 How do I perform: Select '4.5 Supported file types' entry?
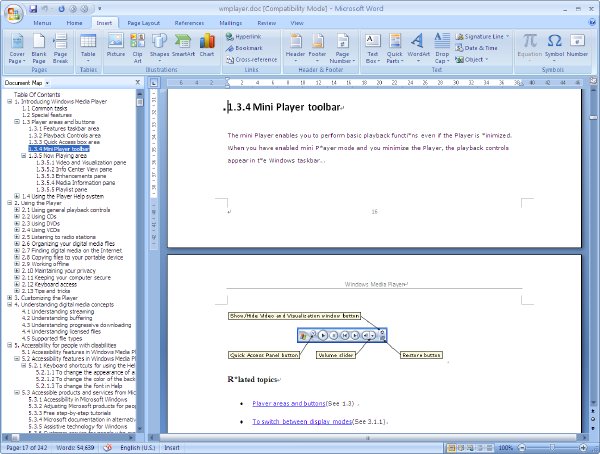tap(52, 338)
